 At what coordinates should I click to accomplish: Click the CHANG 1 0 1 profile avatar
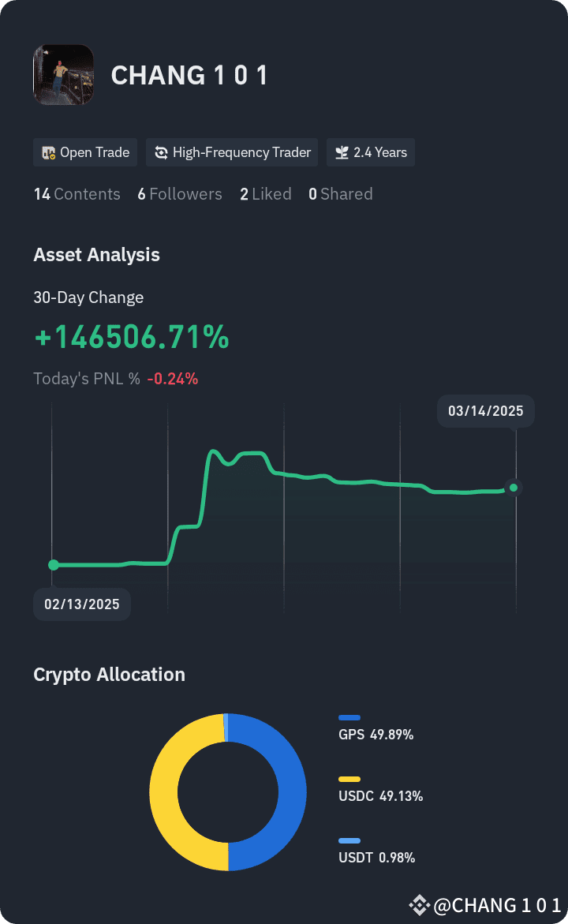point(64,75)
